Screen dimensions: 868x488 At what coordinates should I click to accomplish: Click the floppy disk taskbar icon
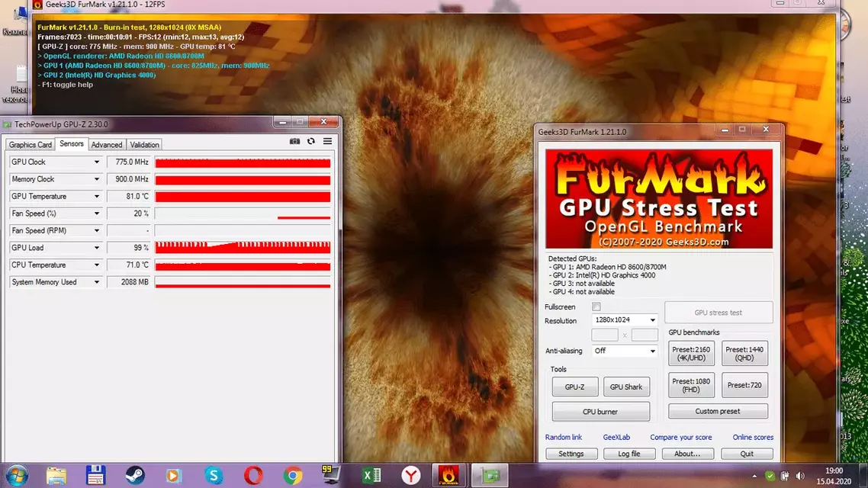(96, 476)
